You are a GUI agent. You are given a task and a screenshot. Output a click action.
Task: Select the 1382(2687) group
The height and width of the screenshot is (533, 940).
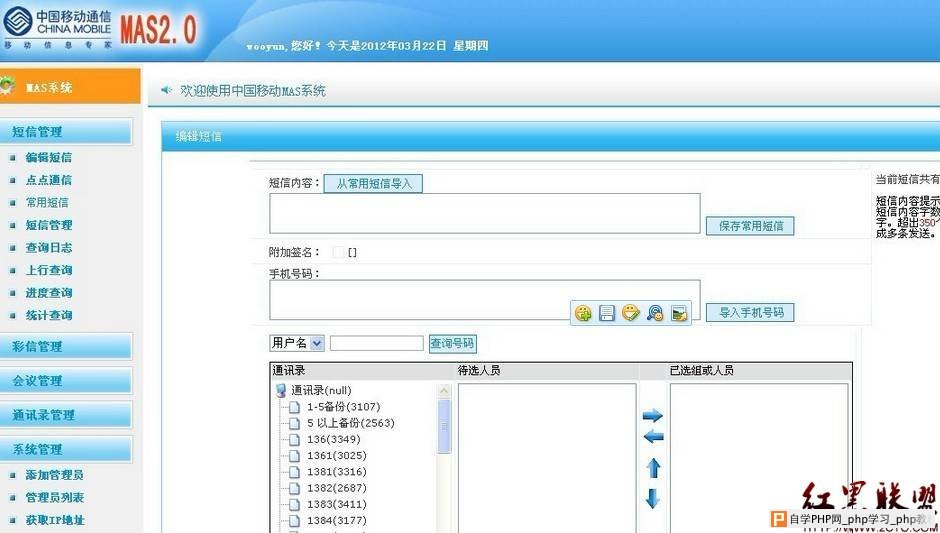[x=336, y=488]
